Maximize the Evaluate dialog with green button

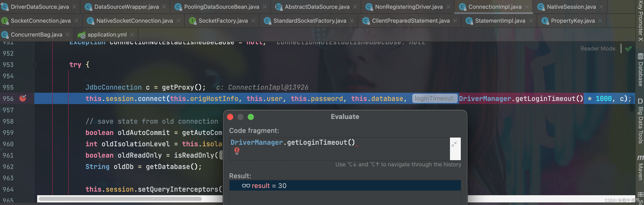point(251,117)
